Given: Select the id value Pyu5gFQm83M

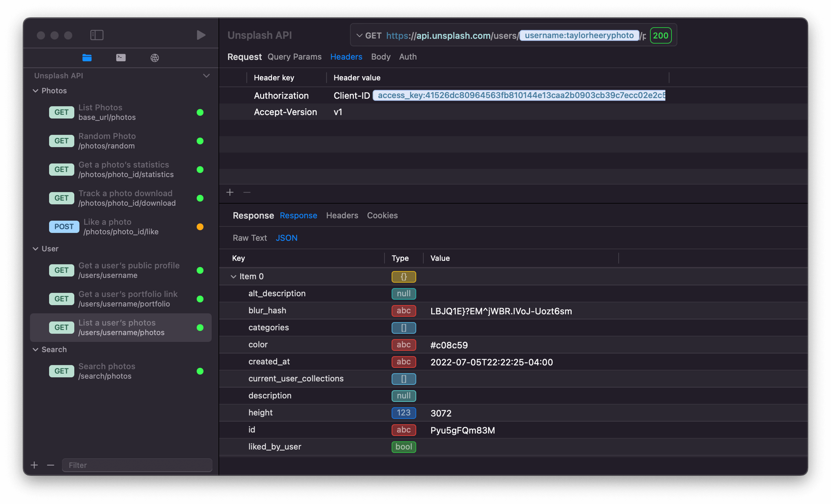Looking at the screenshot, I should 463,430.
